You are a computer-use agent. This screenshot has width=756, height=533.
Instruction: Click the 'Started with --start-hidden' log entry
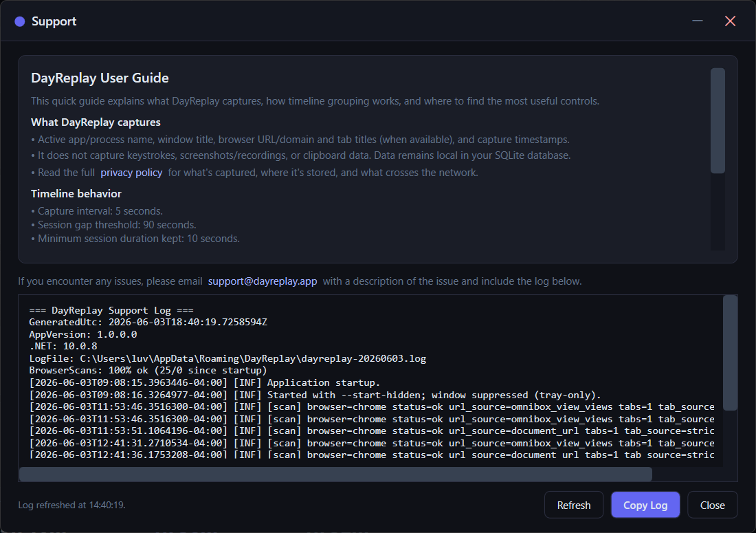click(315, 395)
